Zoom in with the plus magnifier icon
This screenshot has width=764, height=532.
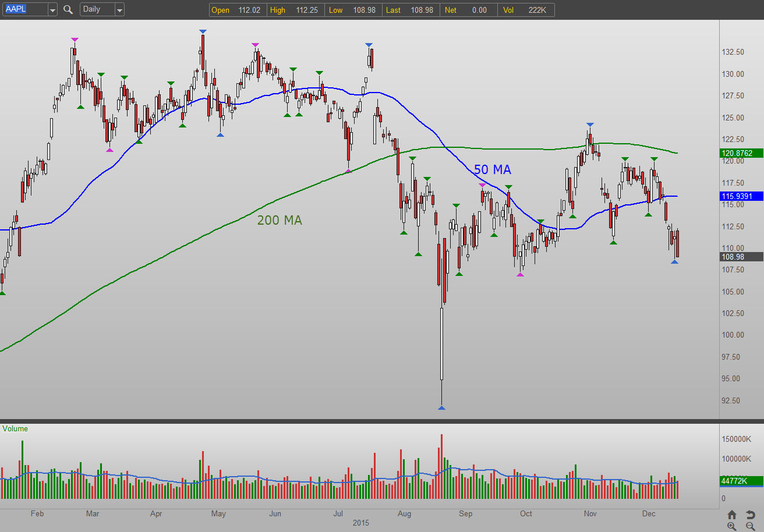[732, 526]
